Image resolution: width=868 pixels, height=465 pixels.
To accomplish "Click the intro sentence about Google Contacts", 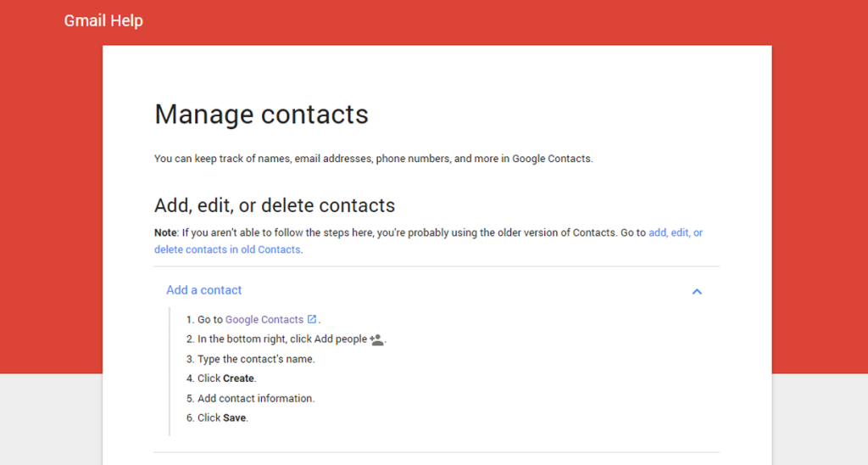I will 374,159.
